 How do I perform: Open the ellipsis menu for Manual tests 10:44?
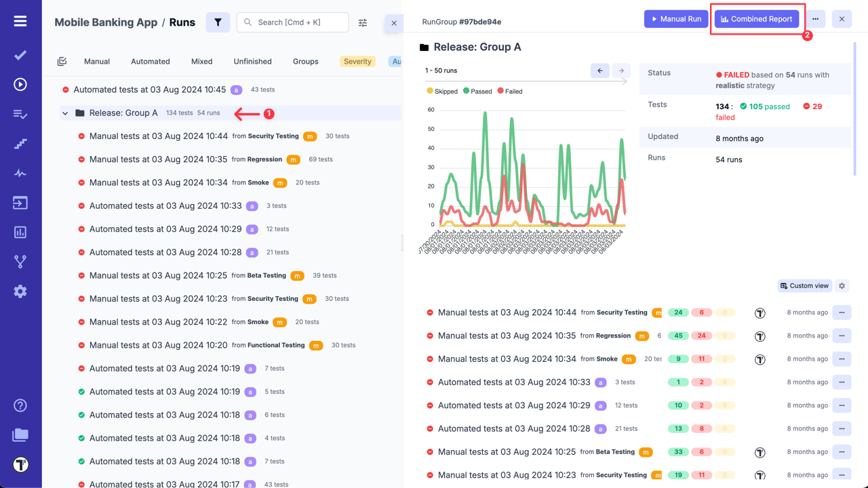[x=842, y=312]
